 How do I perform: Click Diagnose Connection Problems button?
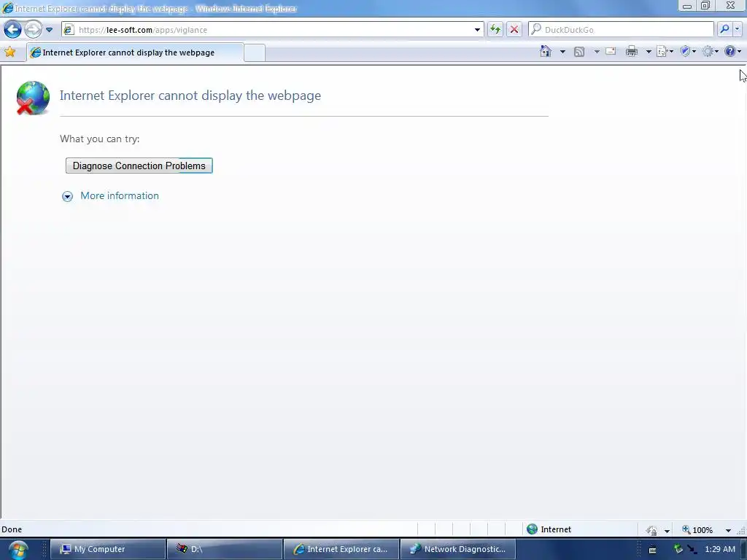139,166
